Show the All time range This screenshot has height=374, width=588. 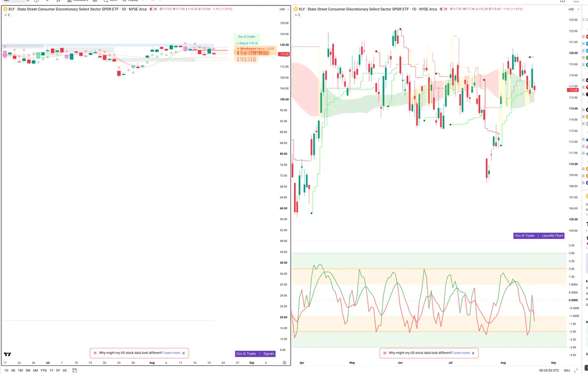[65, 371]
